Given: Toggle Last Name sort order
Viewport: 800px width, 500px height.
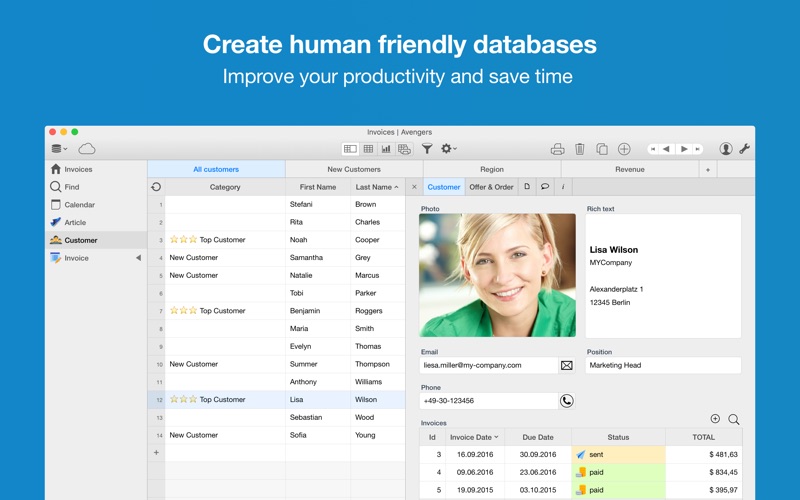Looking at the screenshot, I should point(378,187).
